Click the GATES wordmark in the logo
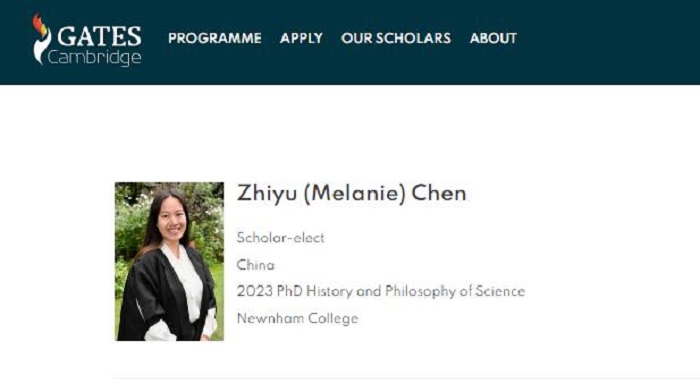700x384 pixels. pos(99,36)
